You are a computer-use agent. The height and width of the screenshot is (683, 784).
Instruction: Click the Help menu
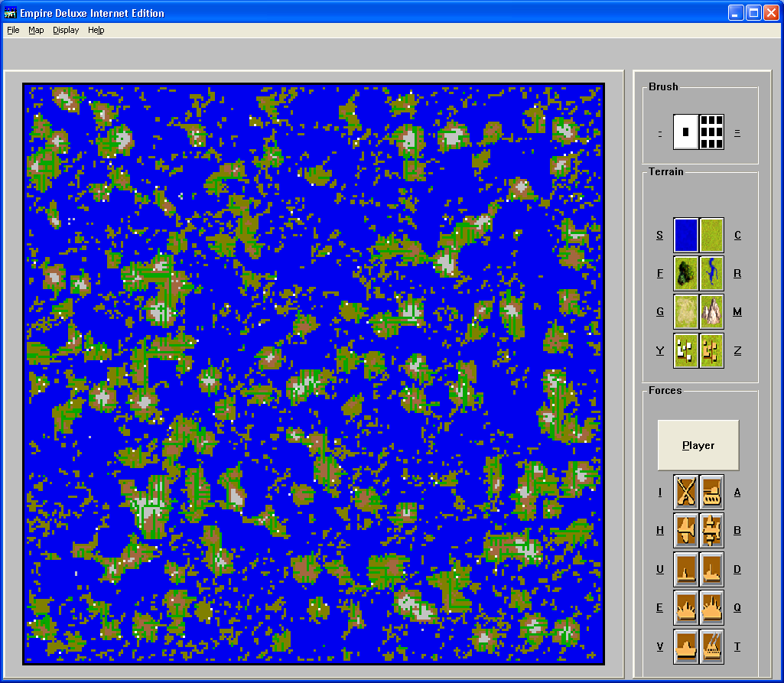[x=96, y=31]
